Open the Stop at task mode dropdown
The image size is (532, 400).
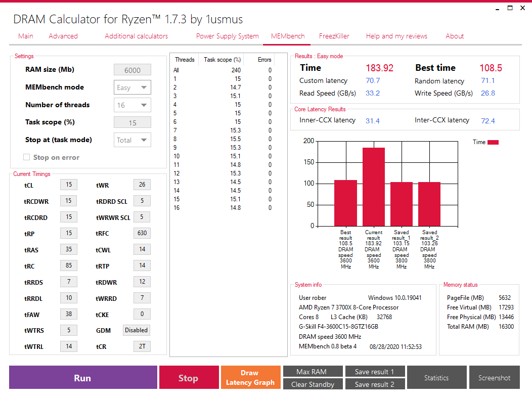click(132, 140)
